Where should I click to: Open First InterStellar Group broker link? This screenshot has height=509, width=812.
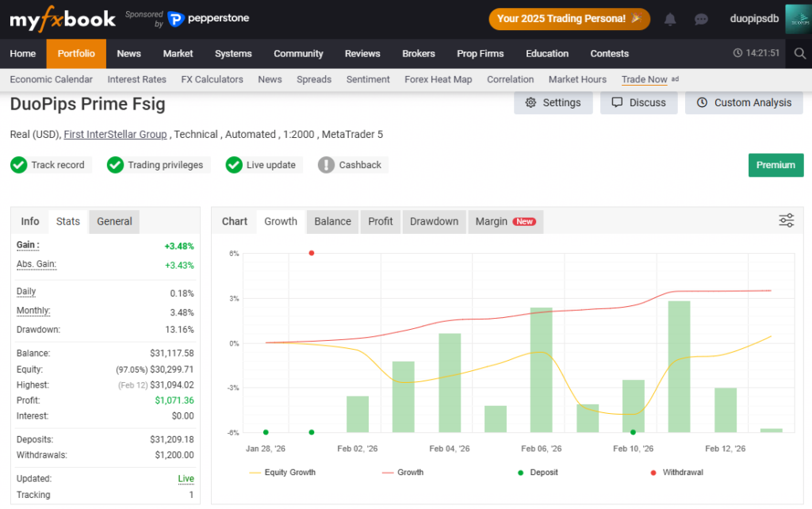click(x=115, y=135)
